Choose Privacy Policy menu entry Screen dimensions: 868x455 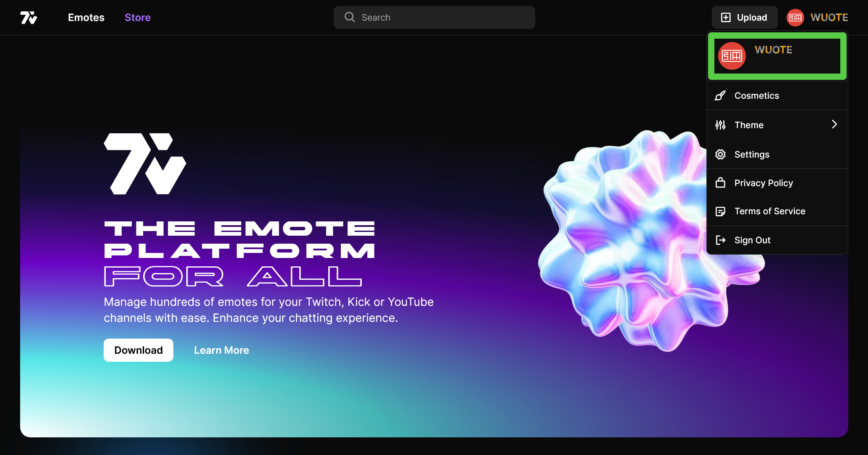click(763, 183)
